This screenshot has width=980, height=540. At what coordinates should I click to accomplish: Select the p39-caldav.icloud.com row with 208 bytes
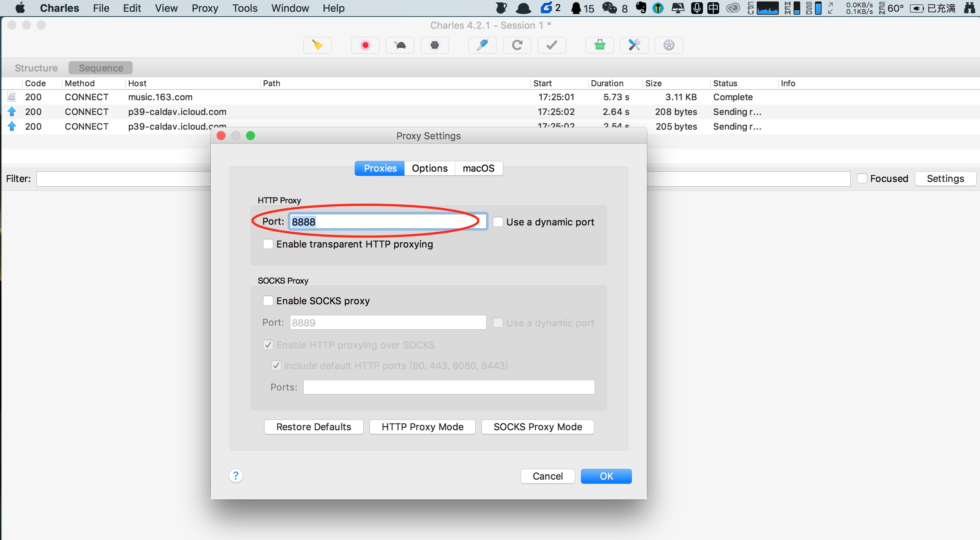pyautogui.click(x=490, y=112)
